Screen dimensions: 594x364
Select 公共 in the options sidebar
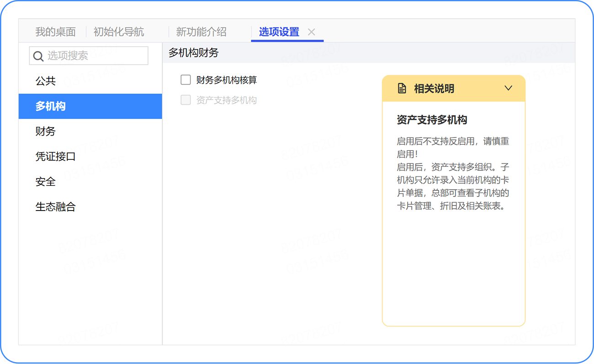pos(90,81)
